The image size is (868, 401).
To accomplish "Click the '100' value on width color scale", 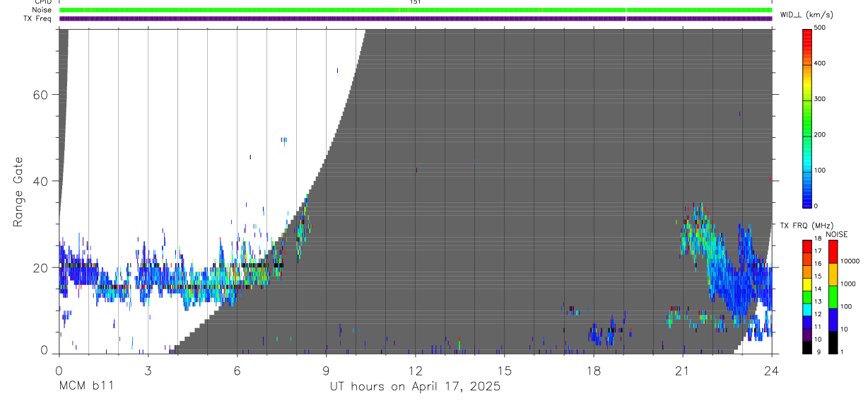I will [x=820, y=170].
